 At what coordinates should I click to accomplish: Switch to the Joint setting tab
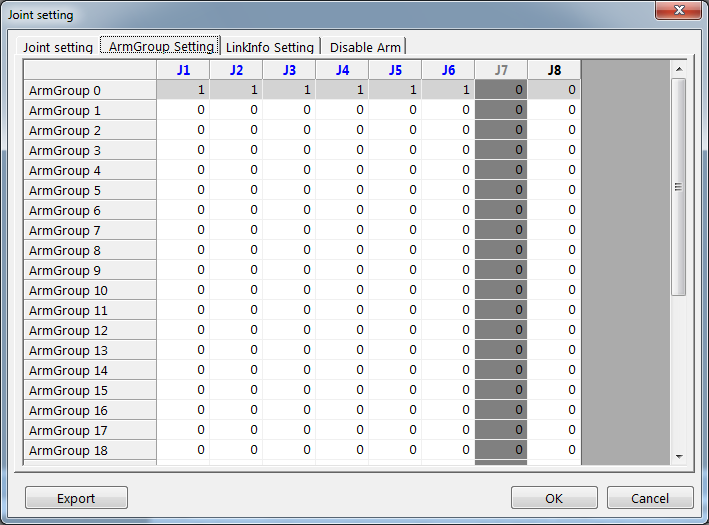click(58, 47)
